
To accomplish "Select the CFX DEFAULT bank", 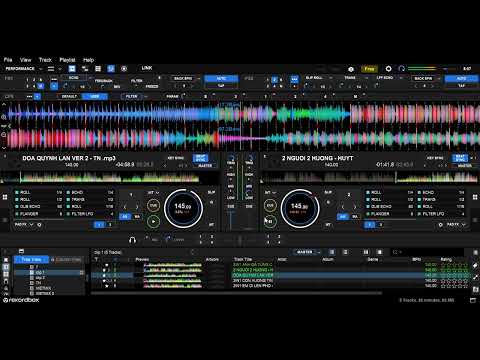I will coord(69,96).
